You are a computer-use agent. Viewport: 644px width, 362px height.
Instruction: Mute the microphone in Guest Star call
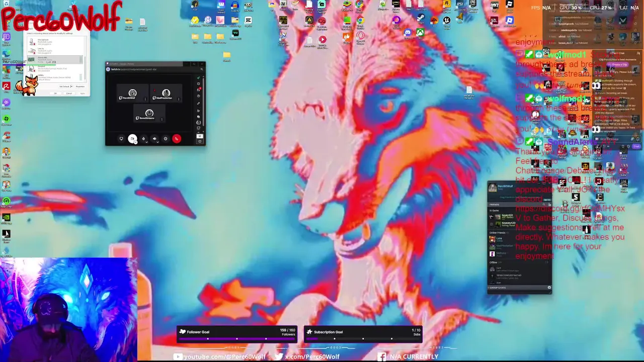[x=143, y=139]
